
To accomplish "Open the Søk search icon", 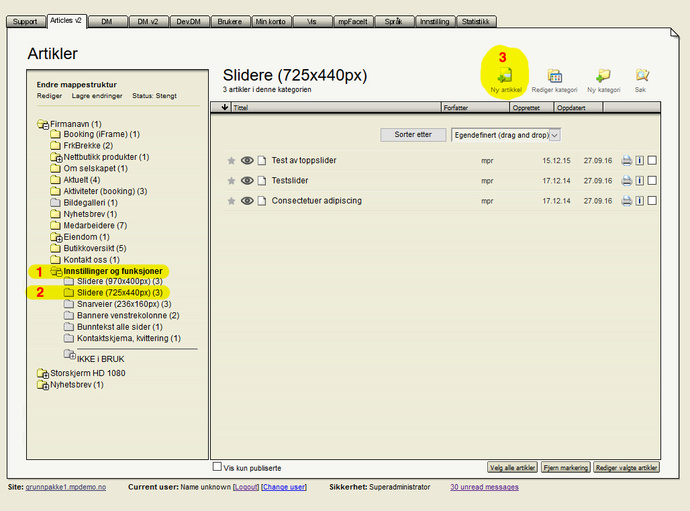I will 642,75.
